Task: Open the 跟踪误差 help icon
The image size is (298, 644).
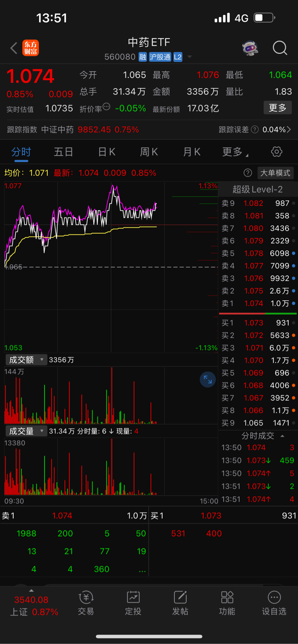Action: 255,129
